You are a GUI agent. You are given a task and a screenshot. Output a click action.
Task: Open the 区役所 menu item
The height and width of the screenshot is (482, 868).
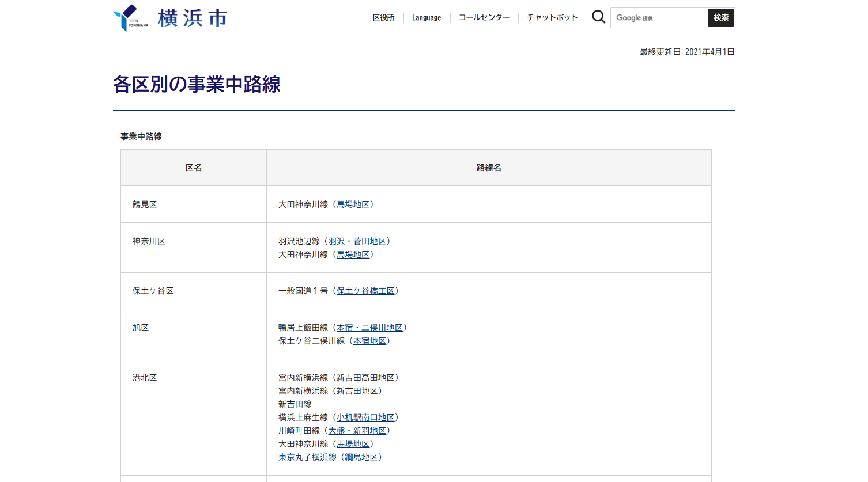pyautogui.click(x=383, y=18)
